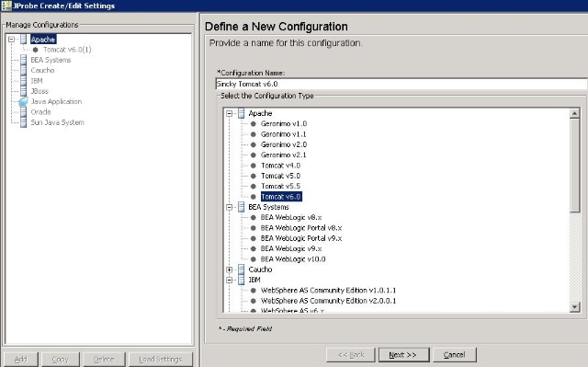Collapse the IBM node in the type tree
This screenshot has height=367, width=588.
(230, 280)
